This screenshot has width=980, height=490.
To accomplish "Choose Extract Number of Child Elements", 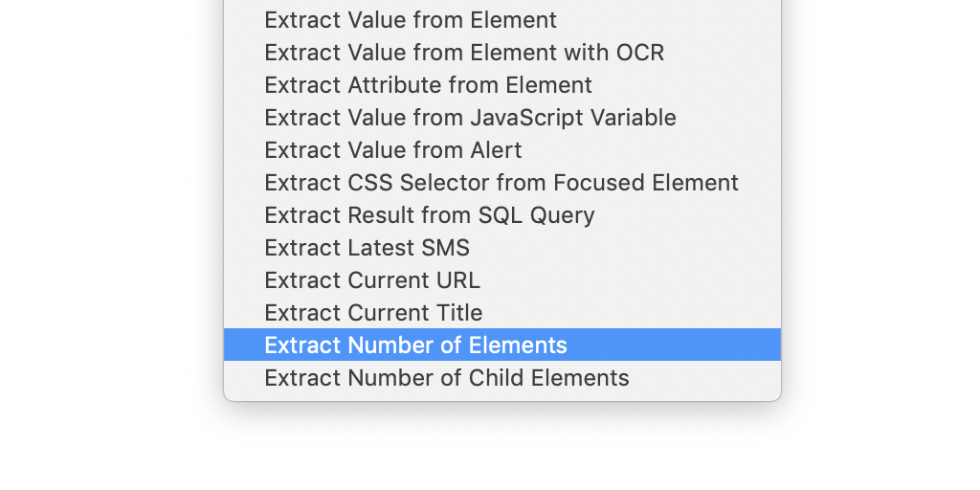I will 502,377.
